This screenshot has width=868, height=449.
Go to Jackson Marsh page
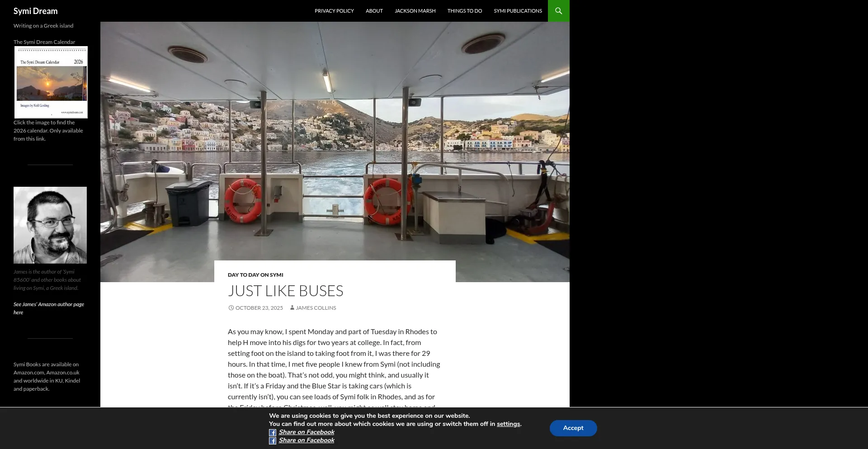(x=415, y=11)
